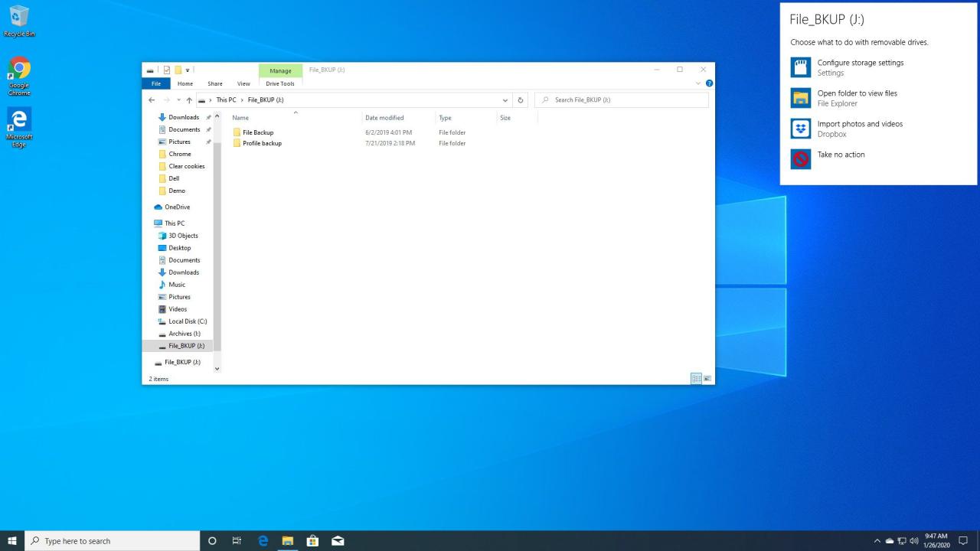Screen dimensions: 980x551
Task: Switch to the View ribbon tab
Action: (243, 83)
